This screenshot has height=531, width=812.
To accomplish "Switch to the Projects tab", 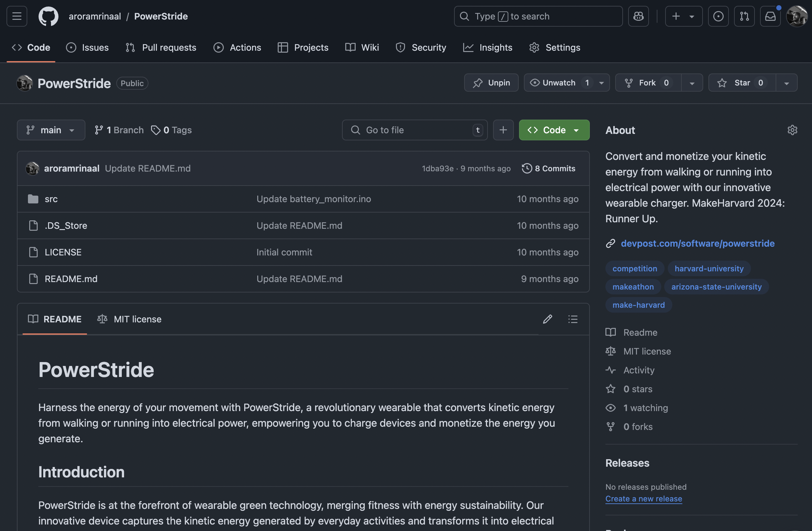I will click(303, 47).
